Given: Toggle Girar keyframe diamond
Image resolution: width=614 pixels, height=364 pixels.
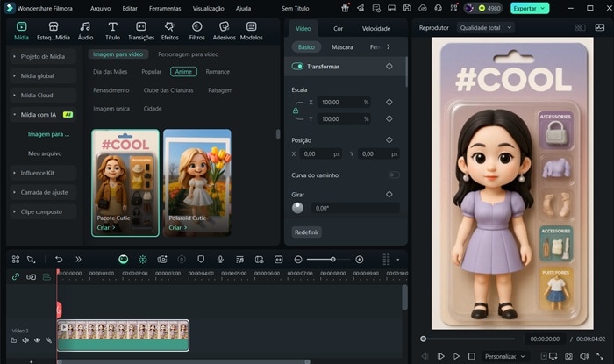Looking at the screenshot, I should (389, 194).
